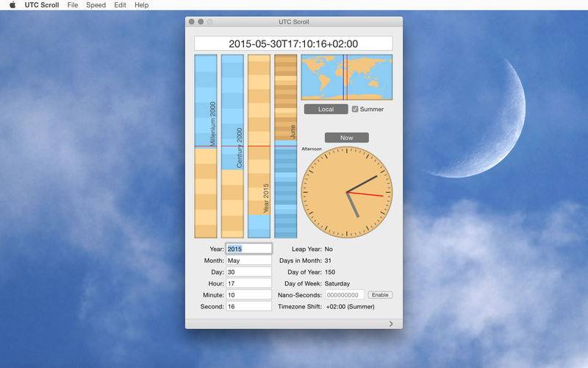This screenshot has height=368, width=588.
Task: Click the Leap Year value No
Action: coord(329,249)
